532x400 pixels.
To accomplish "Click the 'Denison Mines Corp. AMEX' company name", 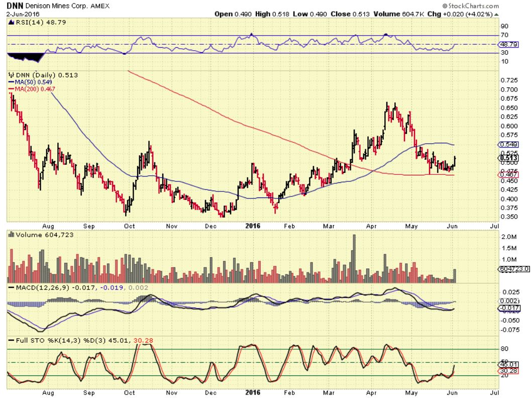I will (x=67, y=6).
